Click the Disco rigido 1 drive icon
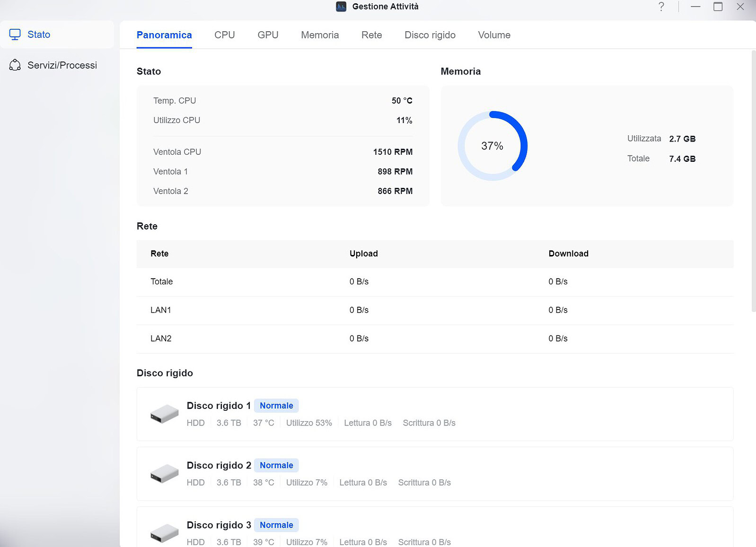The height and width of the screenshot is (547, 756). pyautogui.click(x=164, y=414)
